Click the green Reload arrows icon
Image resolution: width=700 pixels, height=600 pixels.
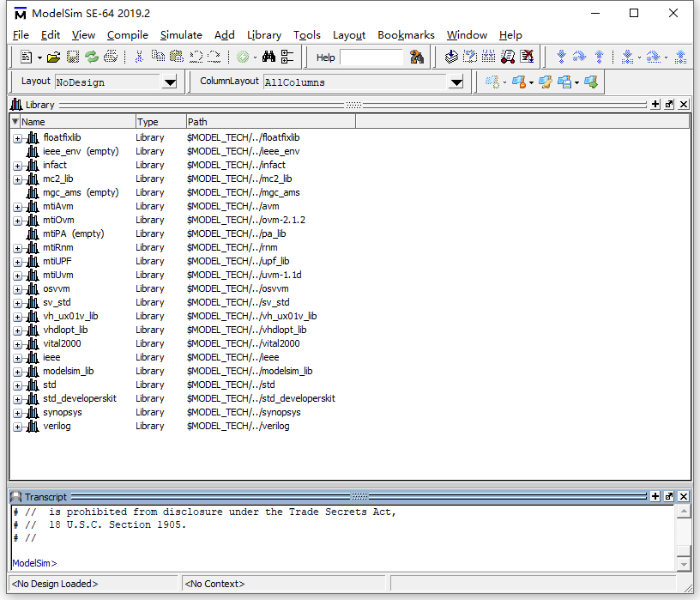click(92, 57)
